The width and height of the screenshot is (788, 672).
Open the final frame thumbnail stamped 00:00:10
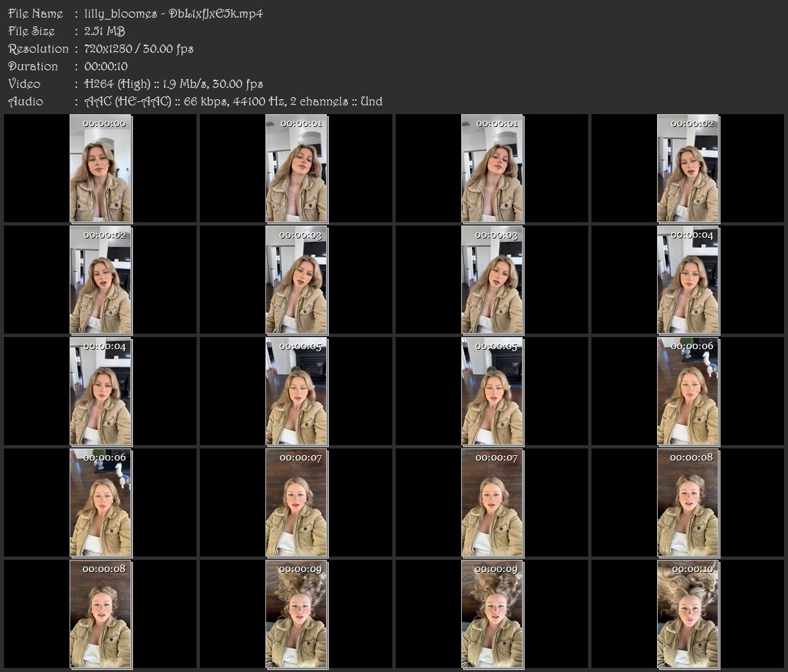coord(688,615)
